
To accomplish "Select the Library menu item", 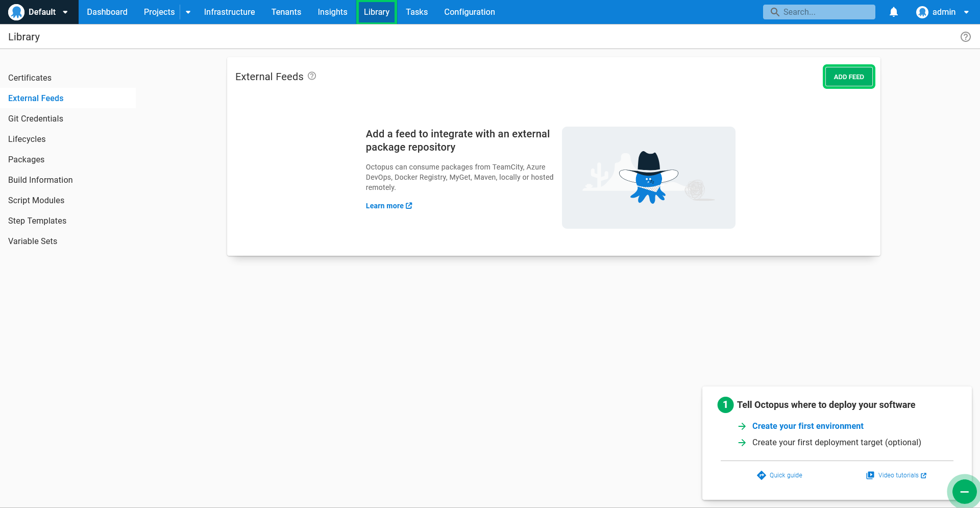I will pyautogui.click(x=377, y=12).
